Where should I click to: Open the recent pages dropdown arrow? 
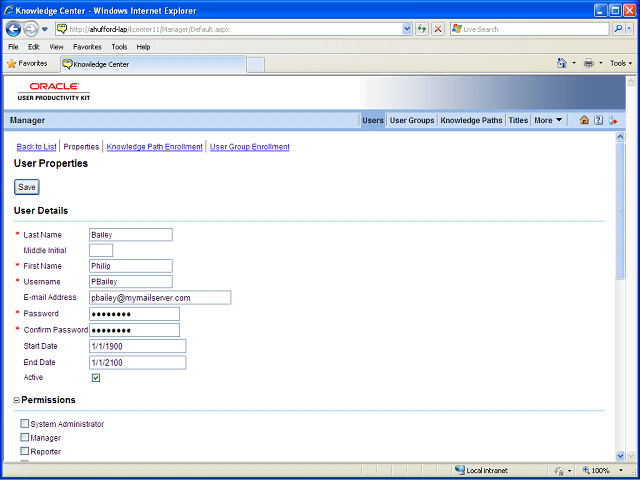pos(45,29)
